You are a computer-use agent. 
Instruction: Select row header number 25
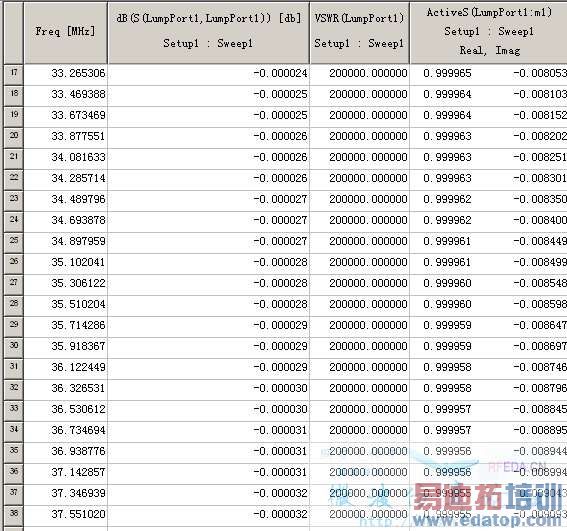coord(13,242)
